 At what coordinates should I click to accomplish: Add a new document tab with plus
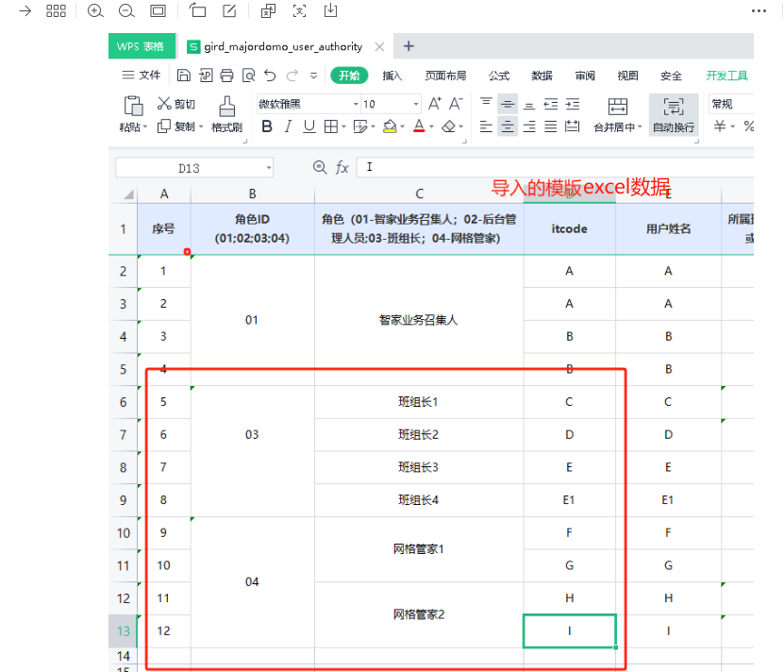coord(409,46)
